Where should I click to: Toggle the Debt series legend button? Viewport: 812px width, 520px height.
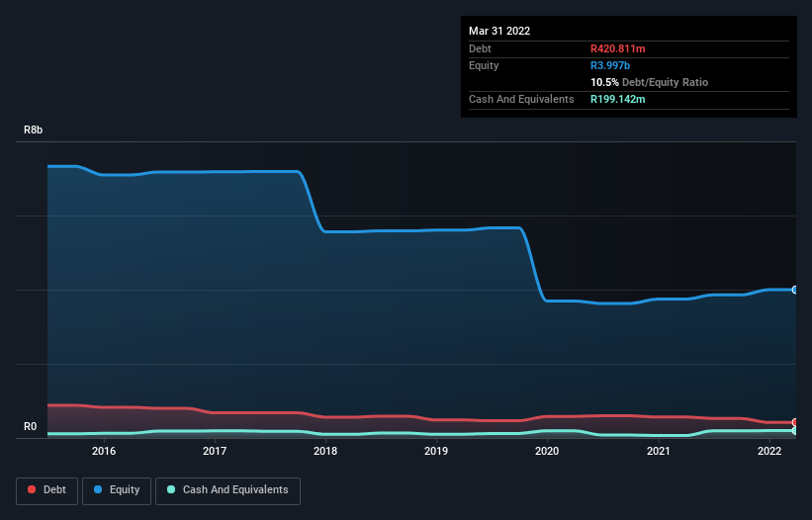46,490
